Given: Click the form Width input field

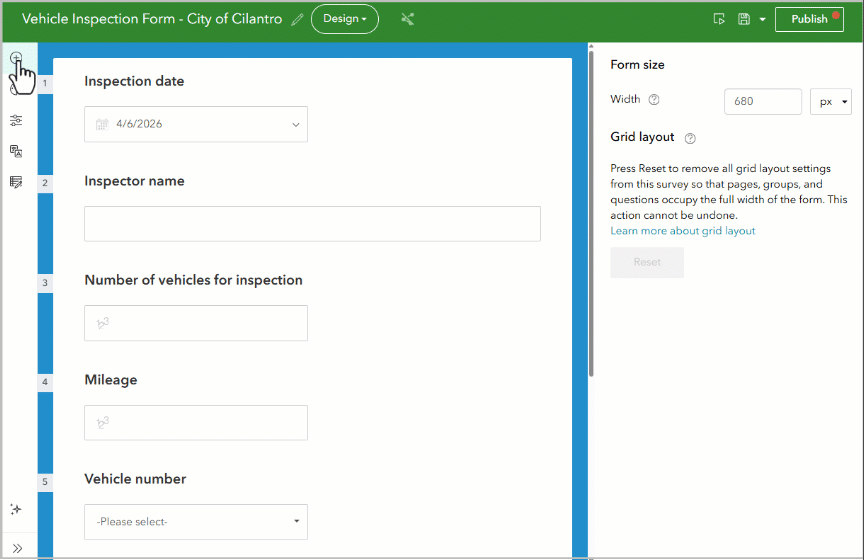Looking at the screenshot, I should 762,102.
